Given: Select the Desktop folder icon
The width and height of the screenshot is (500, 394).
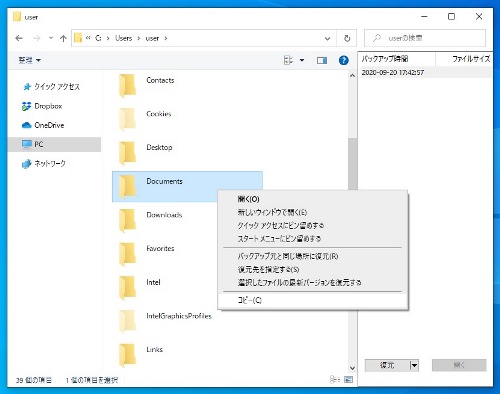Looking at the screenshot, I should click(128, 153).
